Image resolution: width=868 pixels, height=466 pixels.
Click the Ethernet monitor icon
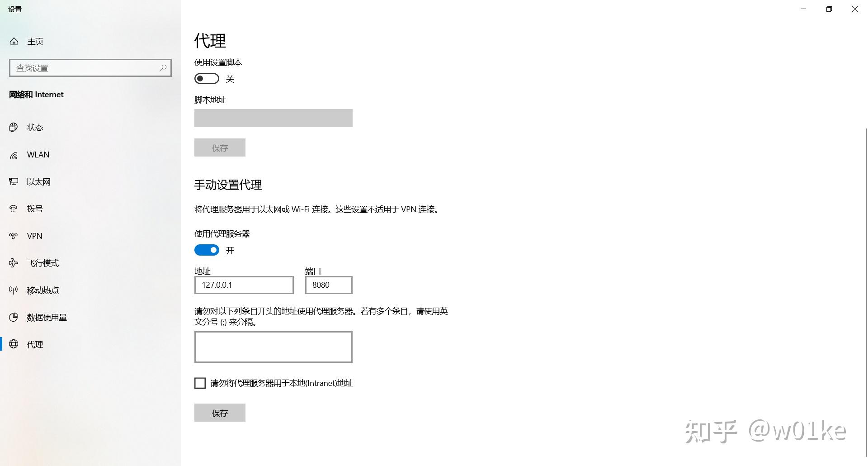pos(14,181)
